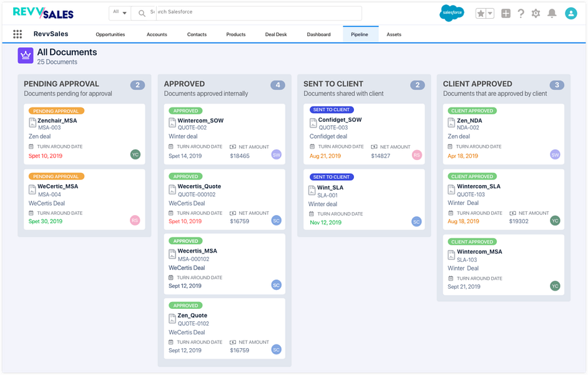Open the Wecertis_Quote document
This screenshot has width=588, height=375.
(199, 186)
